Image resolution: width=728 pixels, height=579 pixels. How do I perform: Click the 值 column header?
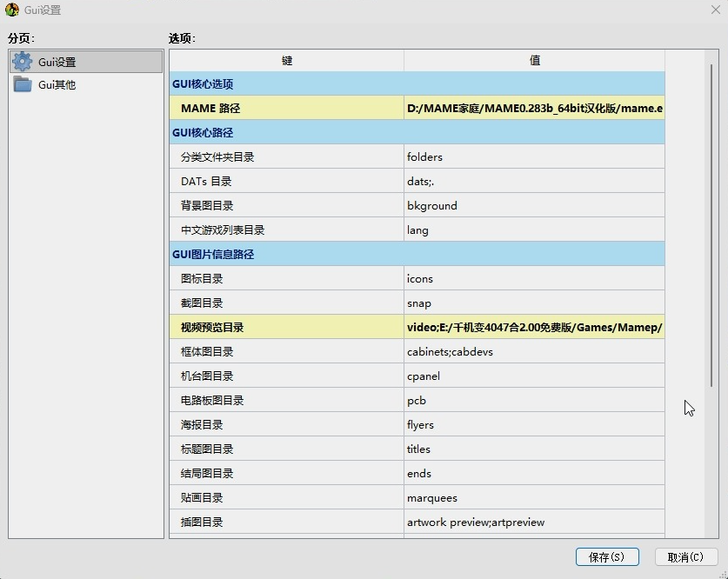(534, 60)
